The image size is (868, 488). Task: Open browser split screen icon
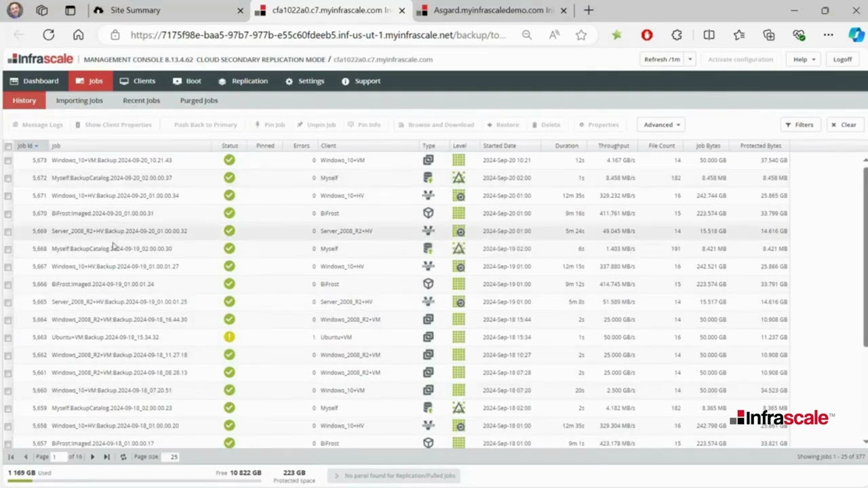[x=709, y=35]
